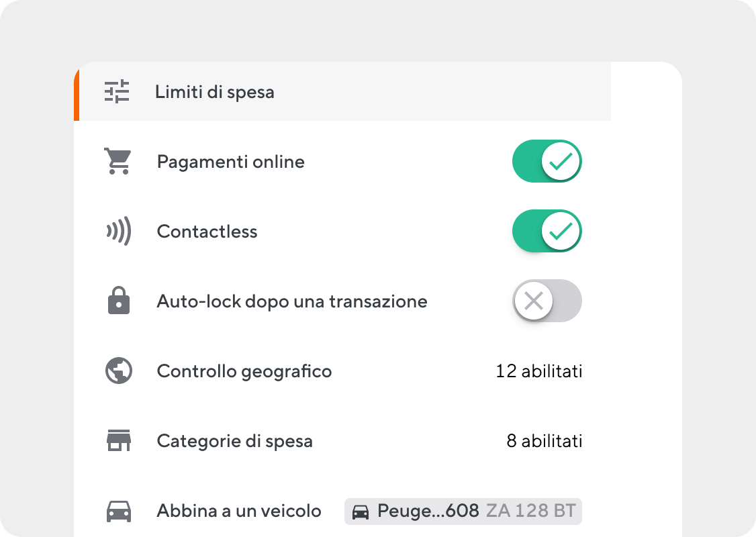The image size is (756, 537).
Task: Click the padlock icon next to Auto-lock
Action: click(x=117, y=301)
